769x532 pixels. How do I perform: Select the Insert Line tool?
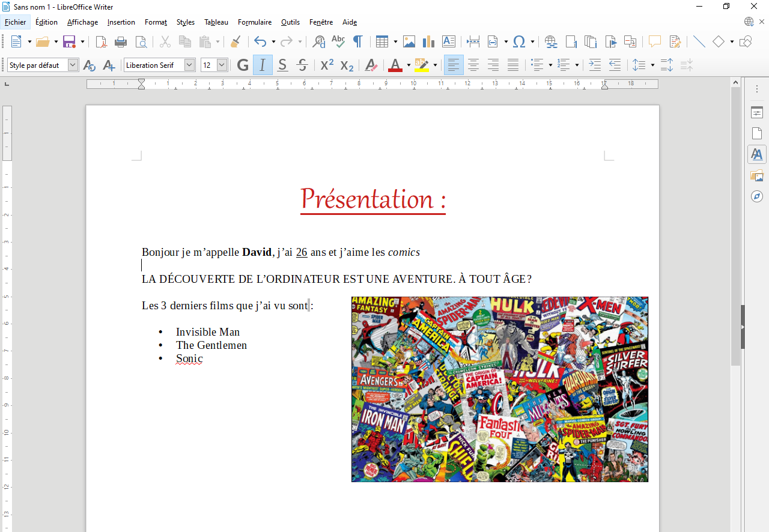pyautogui.click(x=699, y=41)
